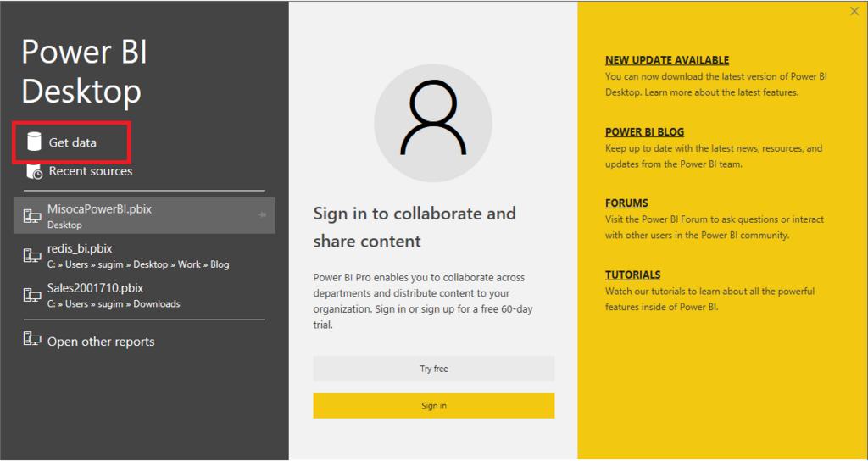The width and height of the screenshot is (868, 461).
Task: Click the Power BI Desktop title
Action: 85,71
